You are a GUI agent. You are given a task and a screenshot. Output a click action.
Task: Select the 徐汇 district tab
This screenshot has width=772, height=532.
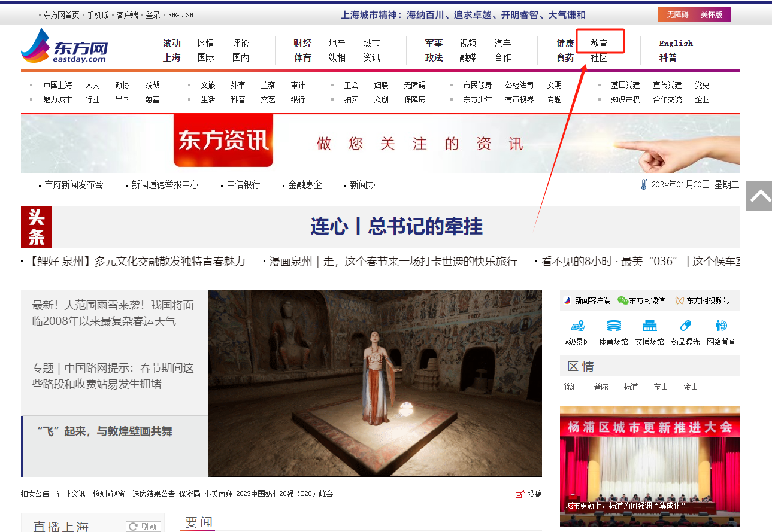(x=571, y=387)
